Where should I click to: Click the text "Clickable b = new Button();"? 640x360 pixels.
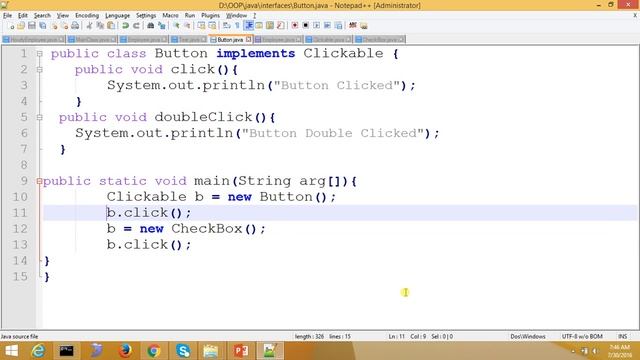click(221, 197)
